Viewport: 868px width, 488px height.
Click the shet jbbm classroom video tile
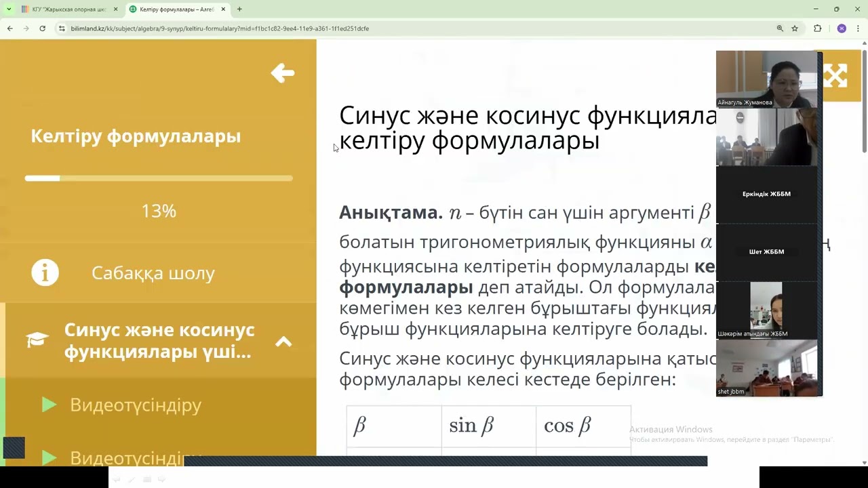coord(766,367)
